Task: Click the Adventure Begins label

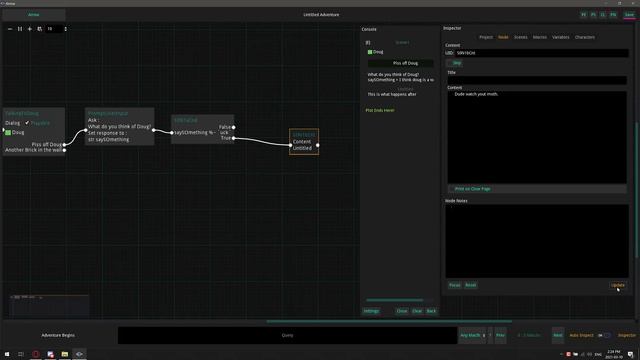Action: coord(58,335)
